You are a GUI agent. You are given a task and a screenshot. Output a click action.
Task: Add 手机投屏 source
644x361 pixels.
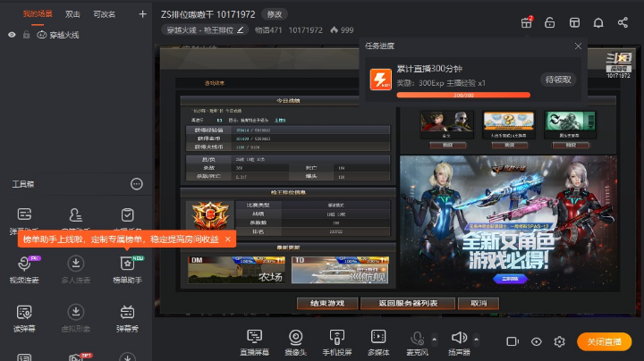[x=337, y=342]
